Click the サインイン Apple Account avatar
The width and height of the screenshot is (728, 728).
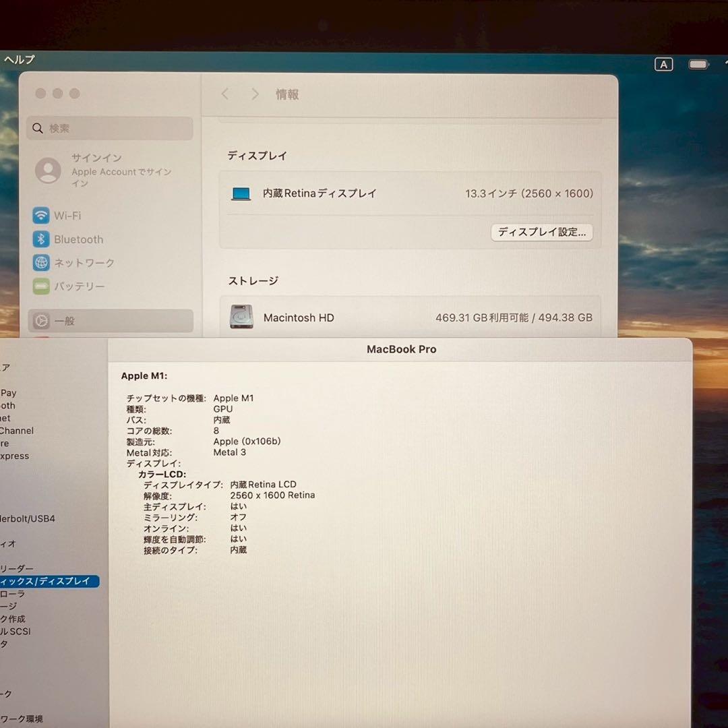point(48,171)
